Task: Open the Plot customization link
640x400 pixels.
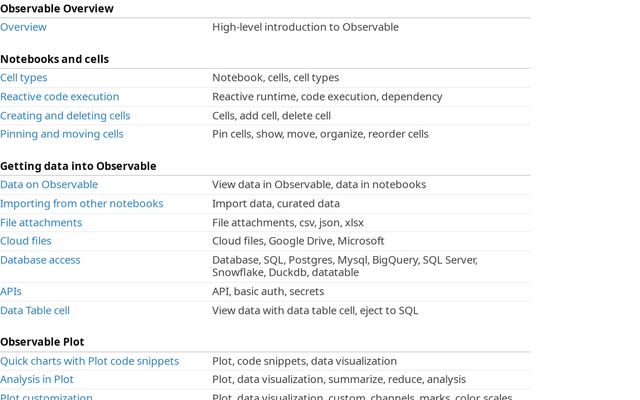Action: pos(46,397)
